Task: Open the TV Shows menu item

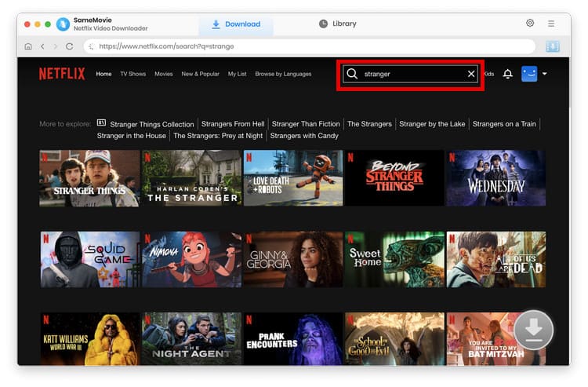Action: (x=132, y=74)
